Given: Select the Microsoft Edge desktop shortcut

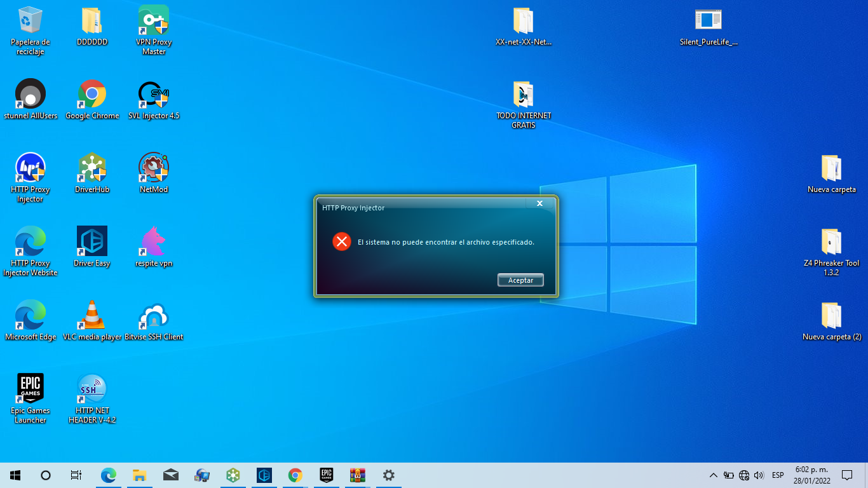Looking at the screenshot, I should point(31,321).
